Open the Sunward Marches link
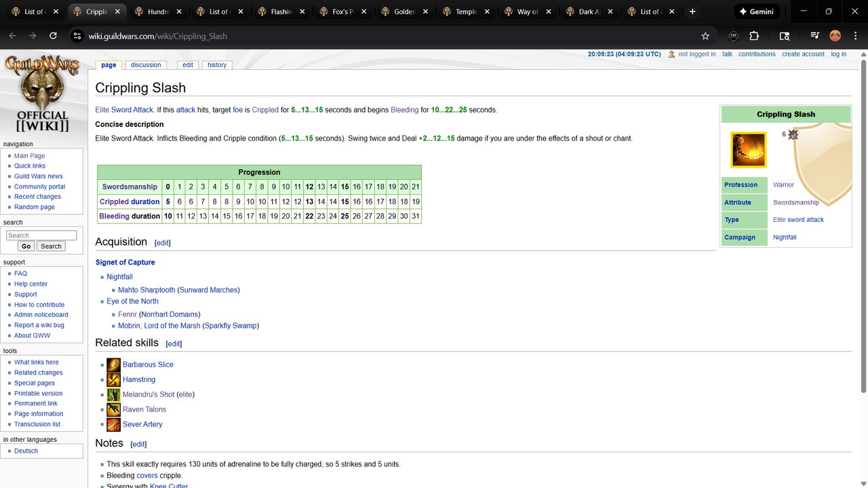The width and height of the screenshot is (868, 488). (x=208, y=290)
